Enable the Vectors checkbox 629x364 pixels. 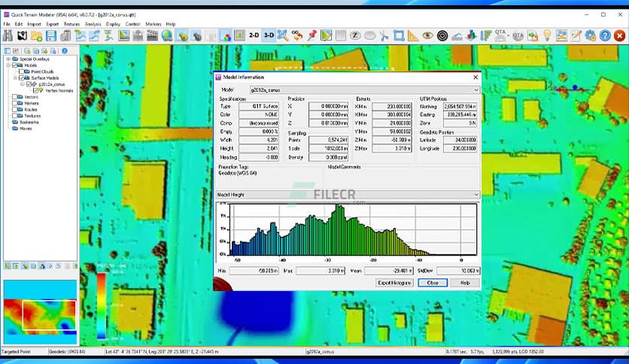pyautogui.click(x=14, y=97)
